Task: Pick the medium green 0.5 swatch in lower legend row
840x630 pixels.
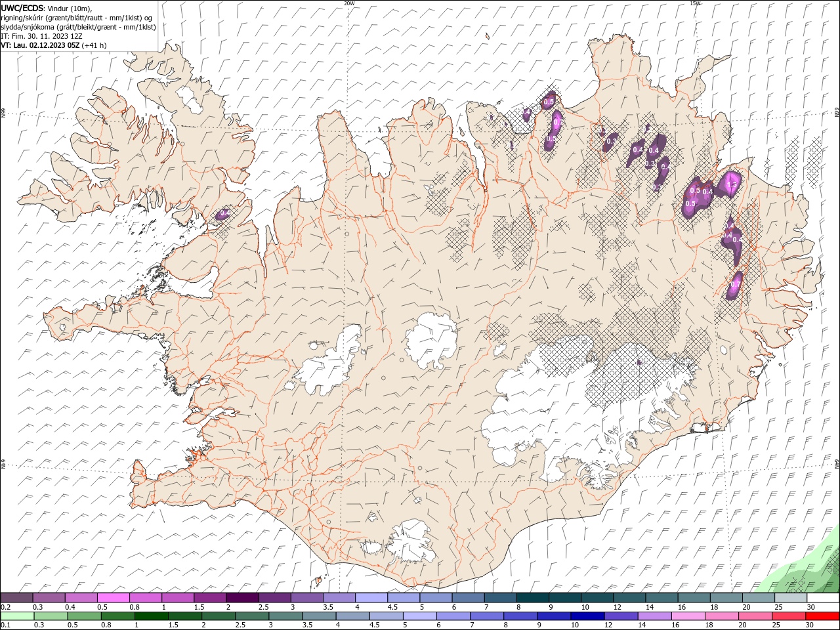Action: [x=84, y=616]
